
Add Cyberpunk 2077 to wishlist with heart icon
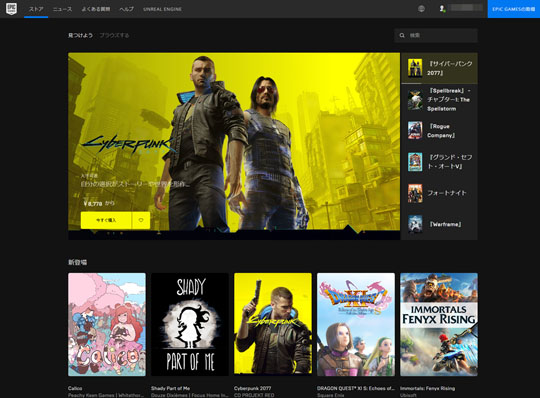pyautogui.click(x=141, y=220)
